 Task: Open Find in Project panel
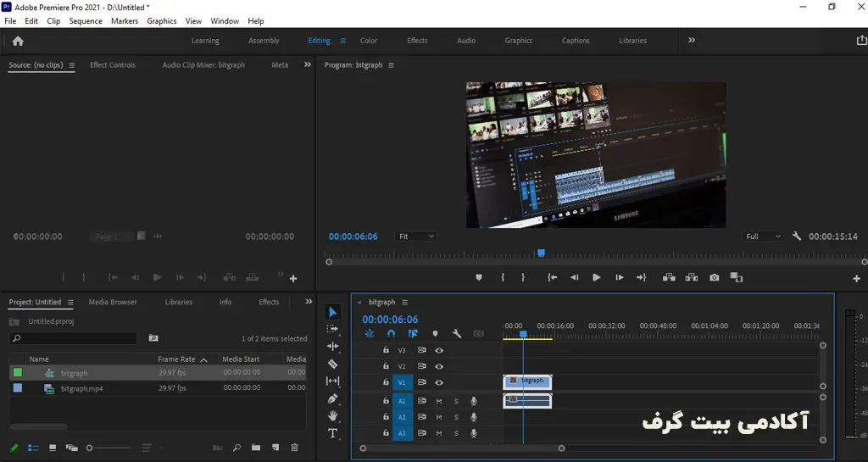[x=236, y=448]
